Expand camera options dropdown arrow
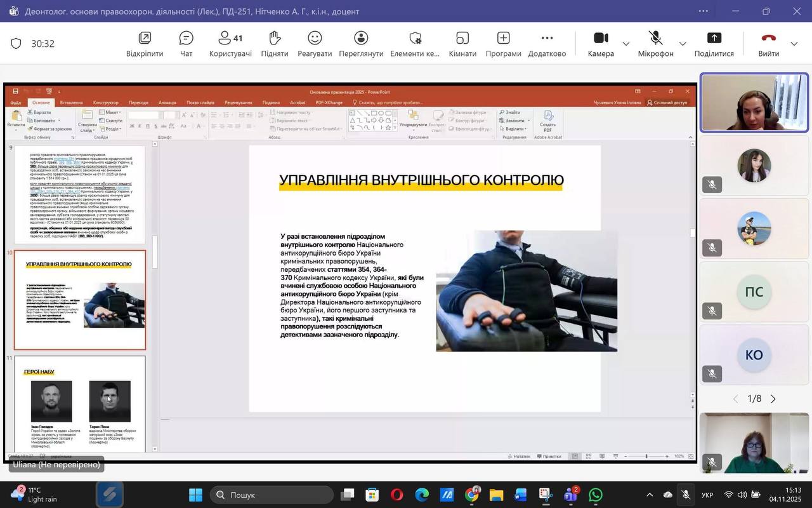This screenshot has width=812, height=508. pyautogui.click(x=626, y=44)
